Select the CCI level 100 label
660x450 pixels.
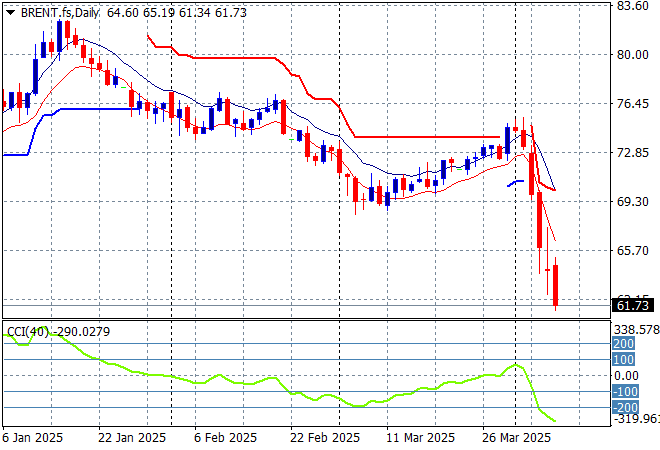[623, 359]
